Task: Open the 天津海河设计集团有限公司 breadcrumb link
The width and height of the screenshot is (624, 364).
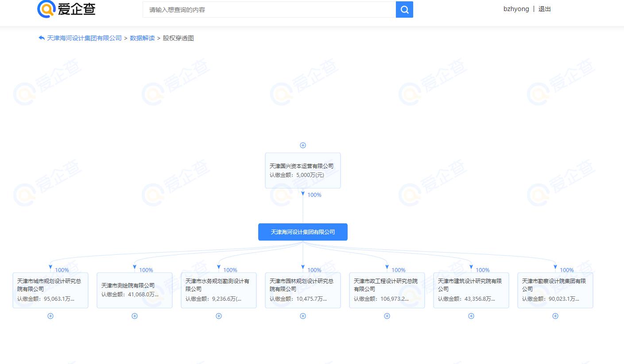Action: pyautogui.click(x=84, y=38)
